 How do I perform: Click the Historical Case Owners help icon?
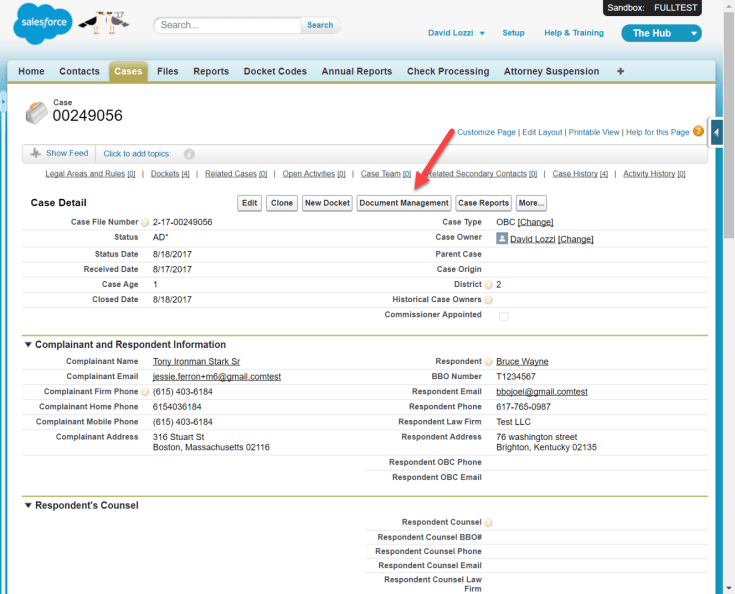point(488,300)
